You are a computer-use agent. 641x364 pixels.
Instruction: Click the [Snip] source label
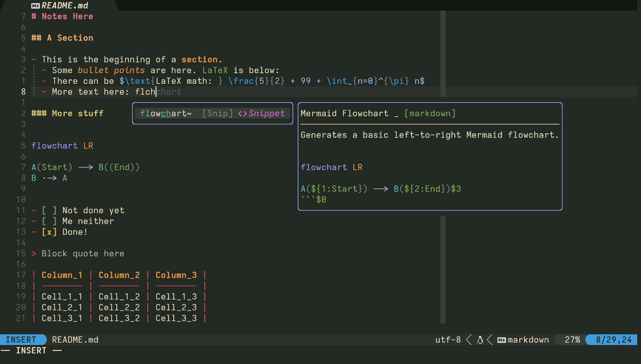[x=218, y=114]
